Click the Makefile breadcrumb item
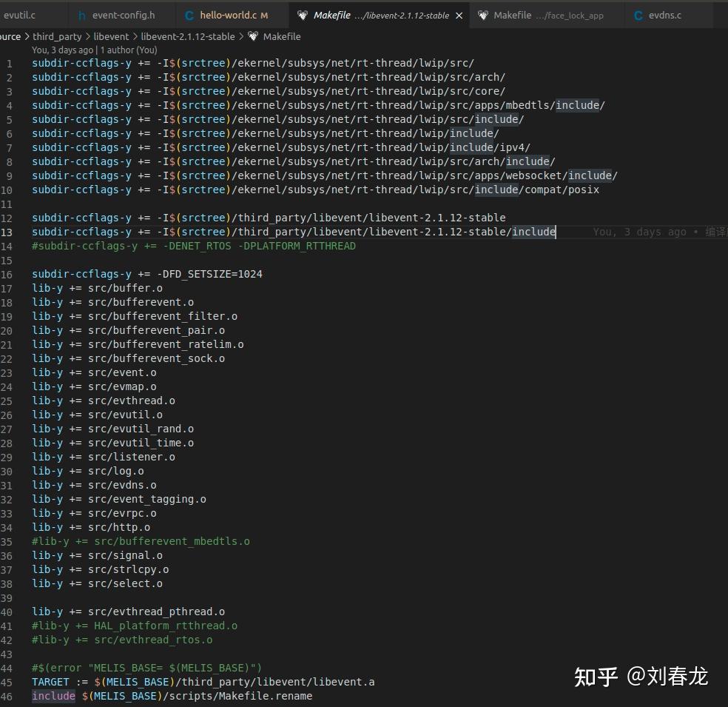 coord(282,36)
